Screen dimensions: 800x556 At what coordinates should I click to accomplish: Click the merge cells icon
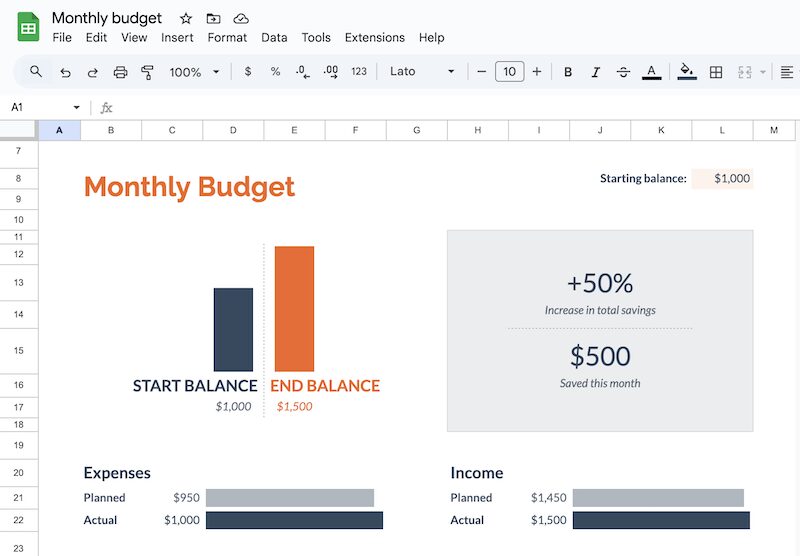click(x=744, y=72)
